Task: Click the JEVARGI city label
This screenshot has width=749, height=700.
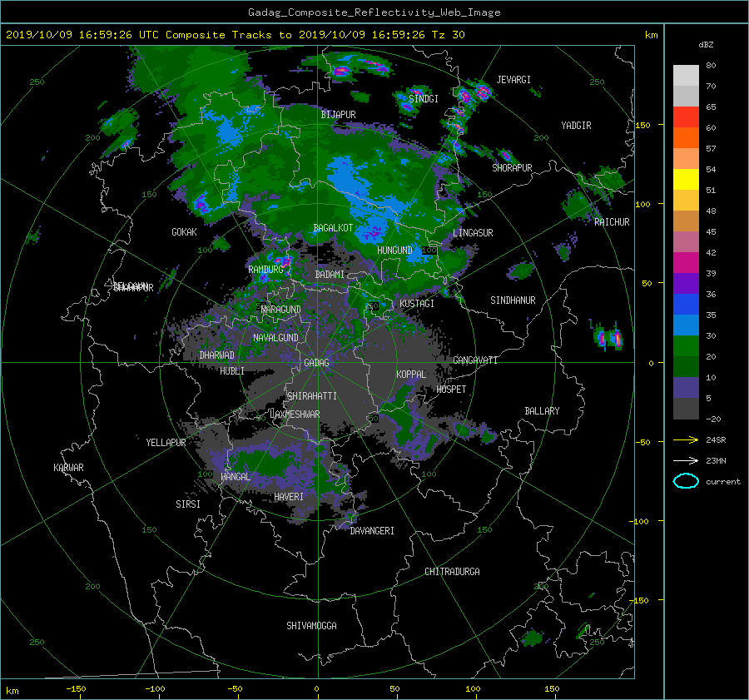Action: (513, 80)
